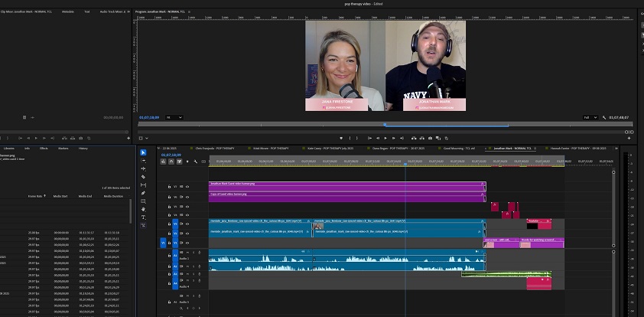Screen dimensions: 644x317
Task: Select the Slip tool
Action: tap(143, 185)
